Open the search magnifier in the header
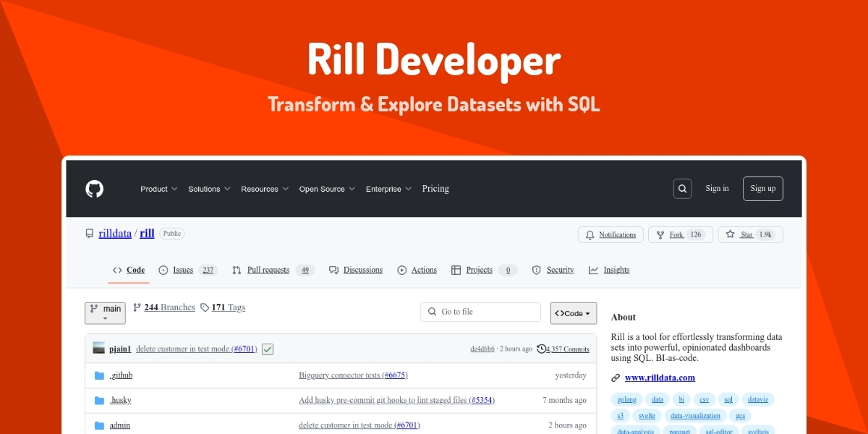This screenshot has height=434, width=868. [682, 188]
